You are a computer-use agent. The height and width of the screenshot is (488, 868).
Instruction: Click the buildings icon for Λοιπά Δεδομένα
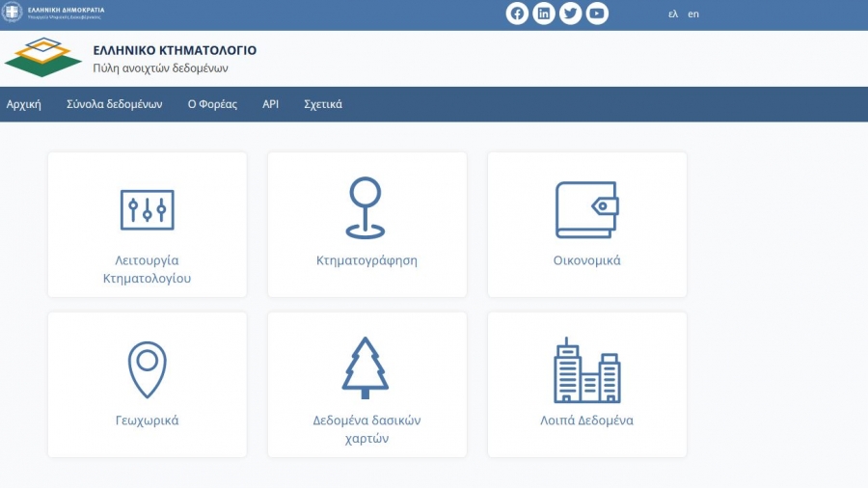[586, 370]
